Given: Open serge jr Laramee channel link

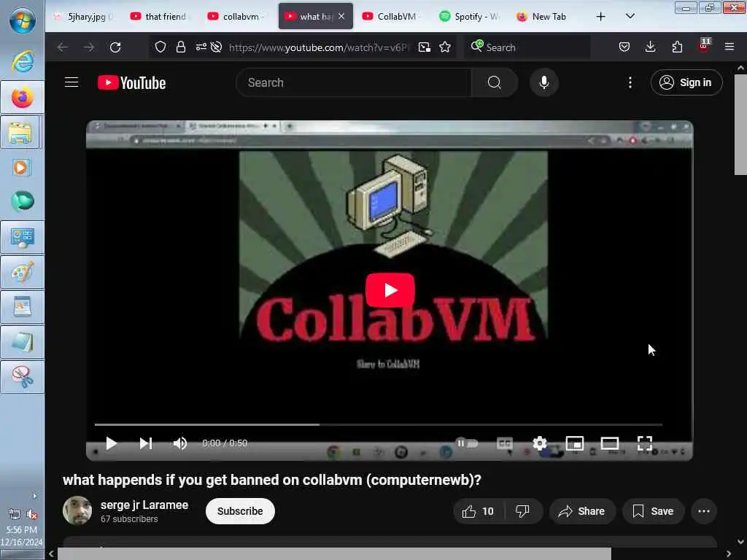Looking at the screenshot, I should [144, 505].
